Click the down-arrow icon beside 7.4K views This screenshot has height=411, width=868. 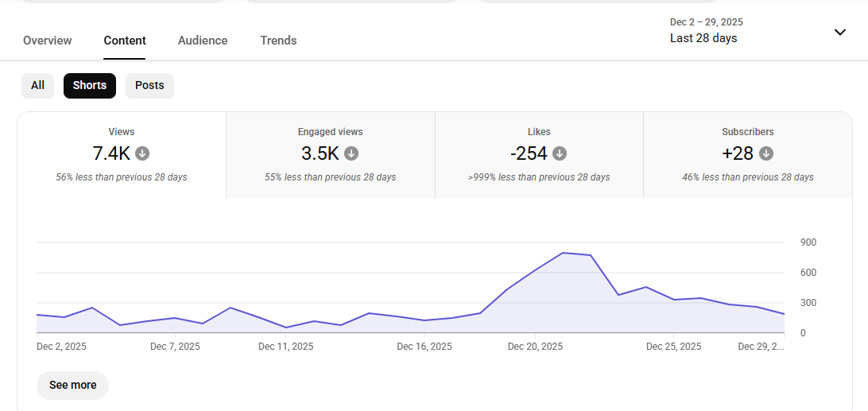142,153
